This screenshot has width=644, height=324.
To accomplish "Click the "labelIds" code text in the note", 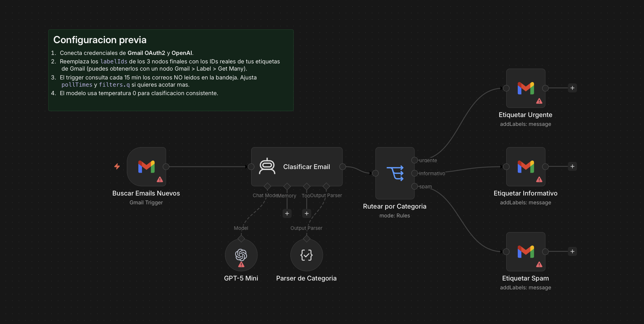I will click(113, 61).
